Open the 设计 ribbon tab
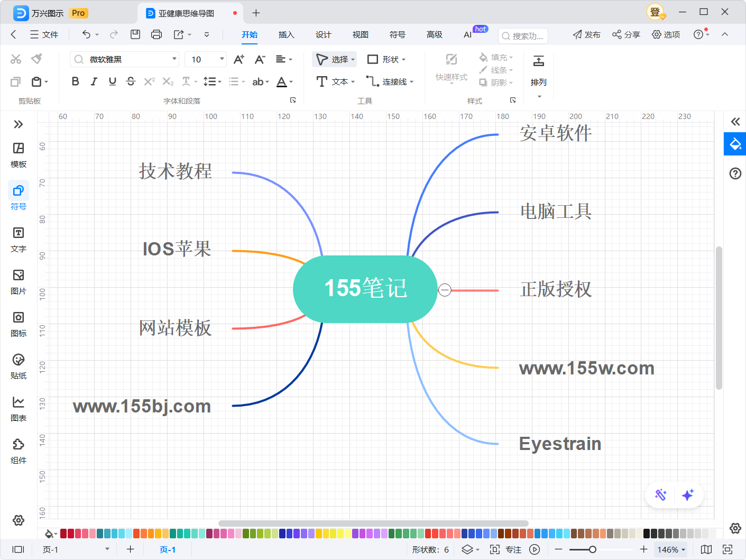The image size is (746, 560). 323,34
